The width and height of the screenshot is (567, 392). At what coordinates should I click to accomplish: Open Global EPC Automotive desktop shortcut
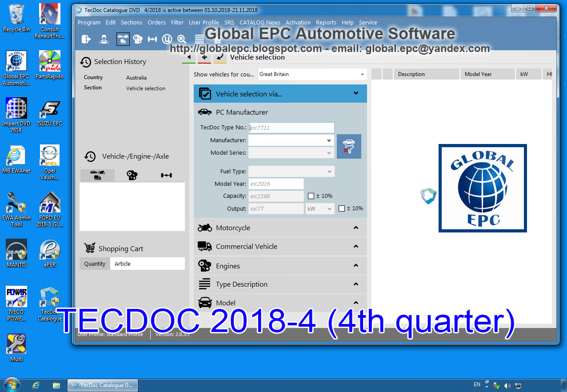click(16, 68)
